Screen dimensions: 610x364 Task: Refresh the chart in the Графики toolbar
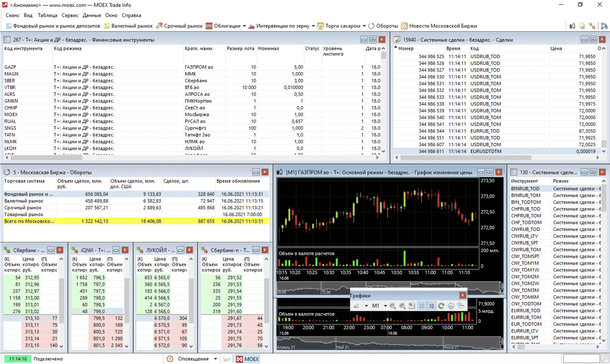pyautogui.click(x=442, y=306)
